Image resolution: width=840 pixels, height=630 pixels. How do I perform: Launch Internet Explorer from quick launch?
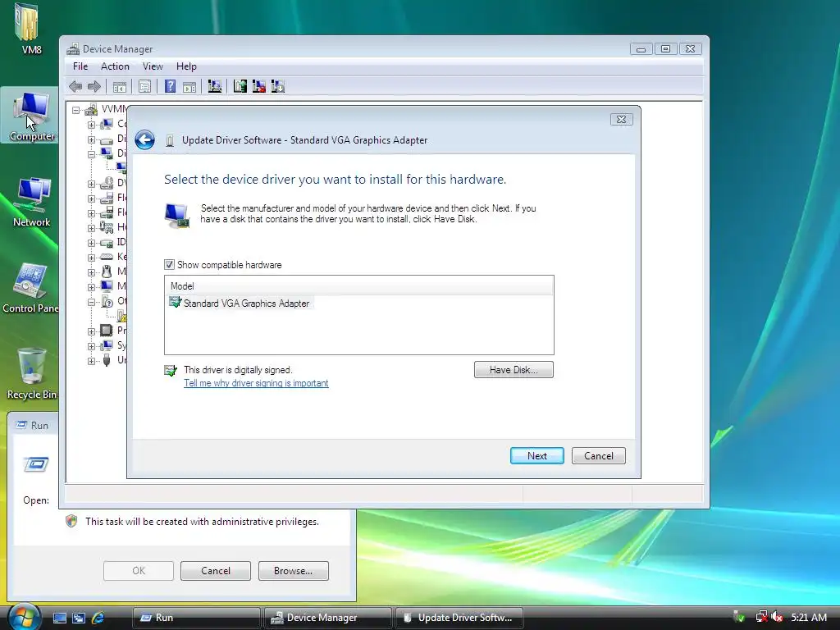point(98,618)
